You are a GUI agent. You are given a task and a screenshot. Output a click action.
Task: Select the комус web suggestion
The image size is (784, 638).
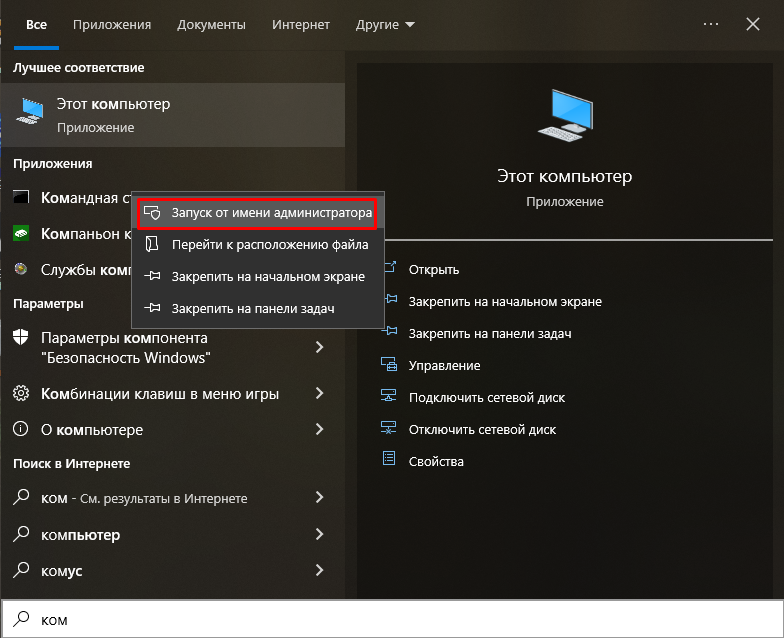(x=172, y=570)
